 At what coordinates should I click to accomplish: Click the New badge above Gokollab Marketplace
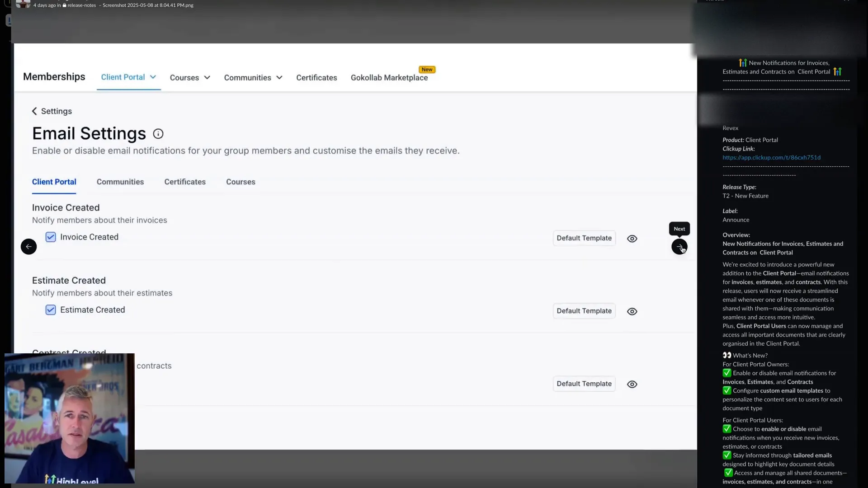427,70
